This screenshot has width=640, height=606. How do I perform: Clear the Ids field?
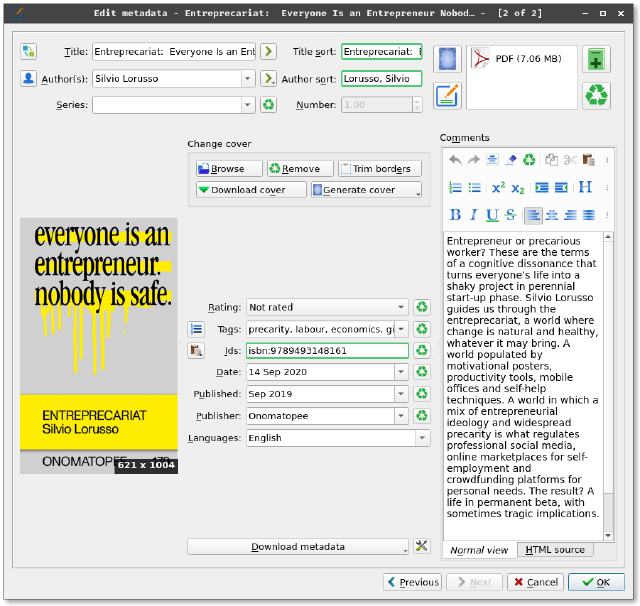click(x=422, y=351)
